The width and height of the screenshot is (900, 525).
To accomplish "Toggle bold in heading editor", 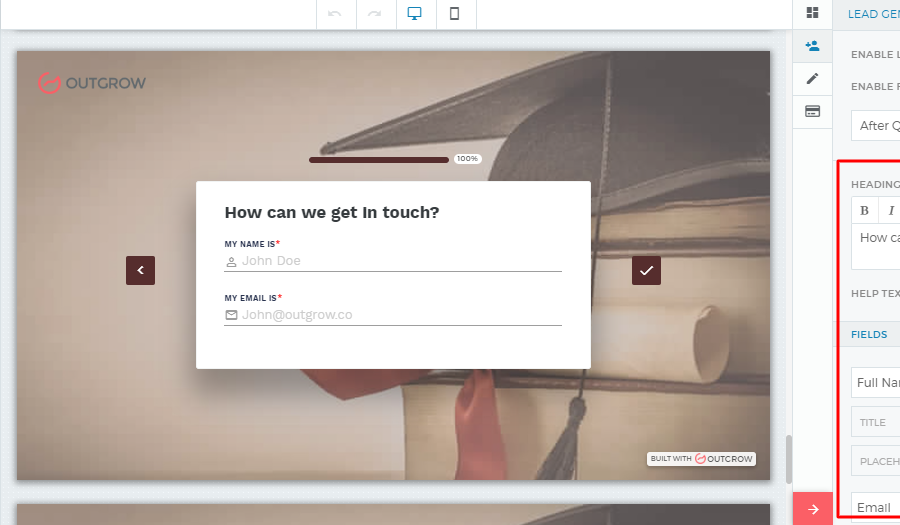I will pos(865,210).
